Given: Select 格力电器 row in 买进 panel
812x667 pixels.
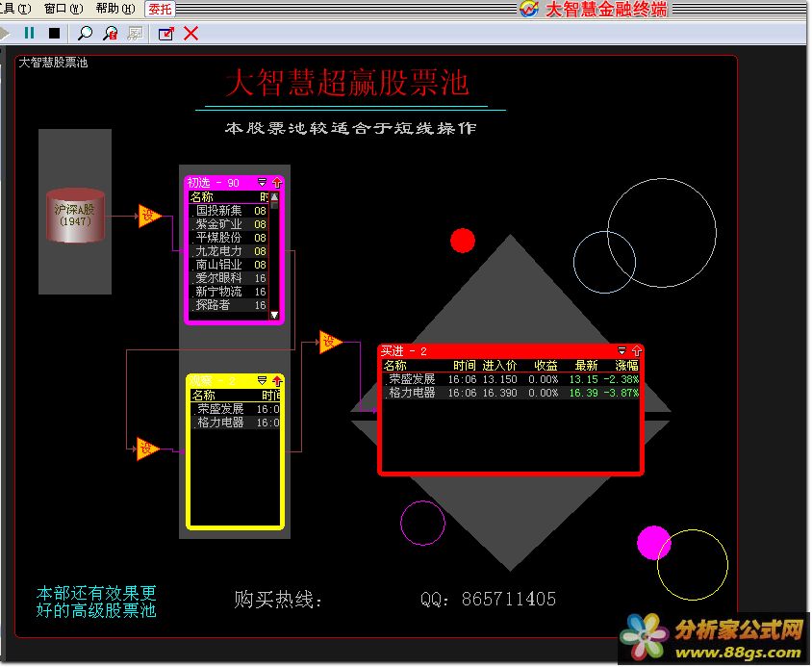Looking at the screenshot, I should (x=511, y=393).
